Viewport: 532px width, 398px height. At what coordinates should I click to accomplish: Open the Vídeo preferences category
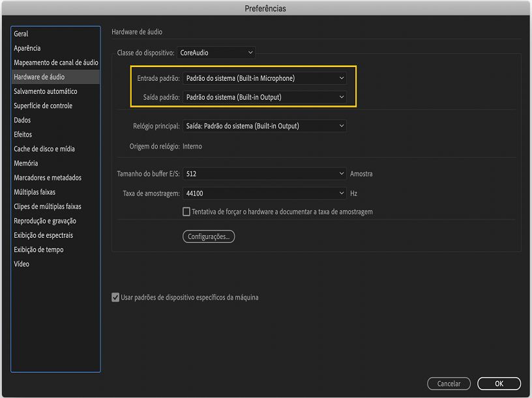(22, 264)
